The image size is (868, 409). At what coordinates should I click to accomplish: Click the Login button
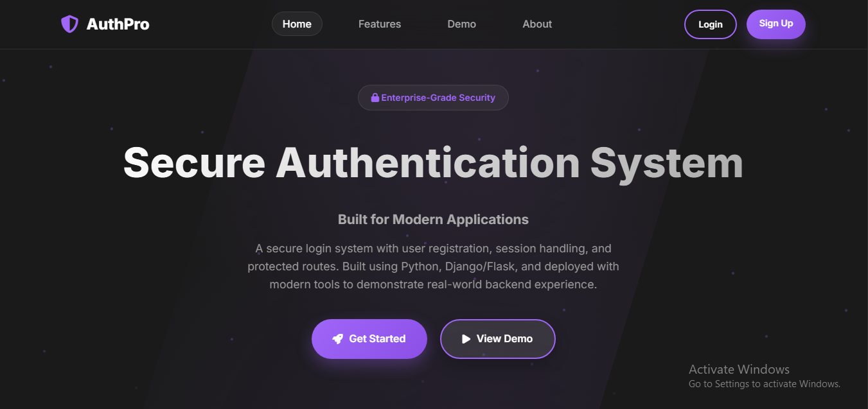(711, 24)
